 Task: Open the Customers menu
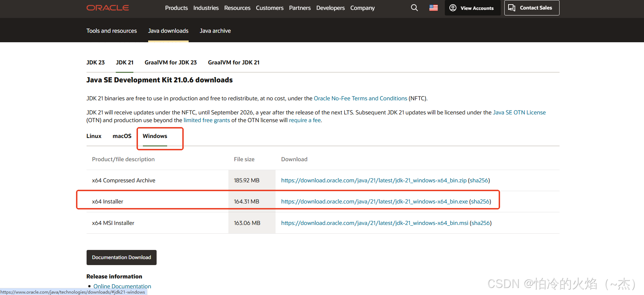pyautogui.click(x=270, y=8)
